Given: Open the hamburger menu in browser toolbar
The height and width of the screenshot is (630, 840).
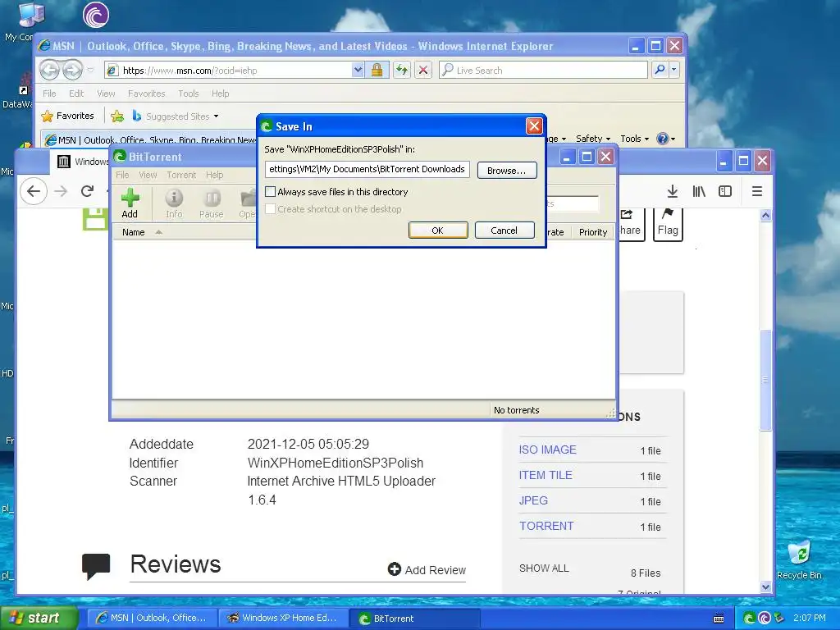Looking at the screenshot, I should 757,191.
